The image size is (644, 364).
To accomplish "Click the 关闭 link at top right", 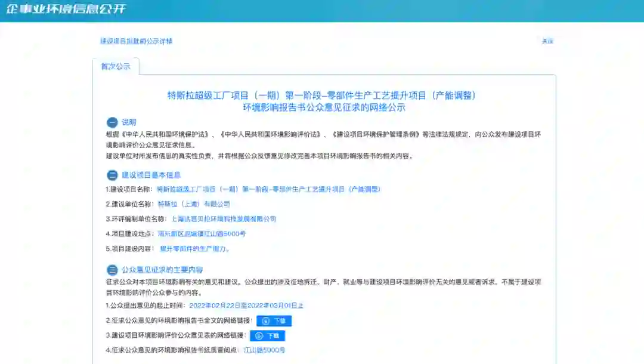I will [547, 41].
